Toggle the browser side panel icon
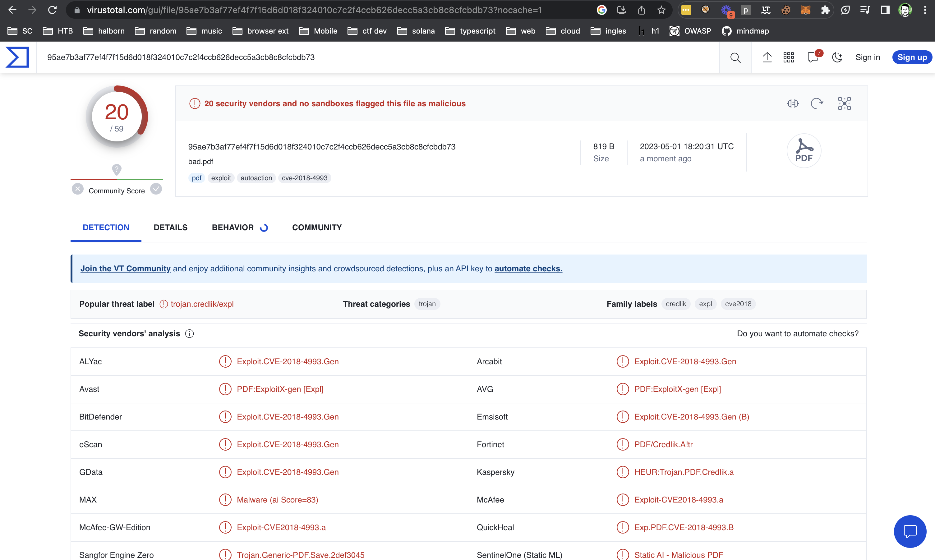The image size is (935, 560). (885, 10)
